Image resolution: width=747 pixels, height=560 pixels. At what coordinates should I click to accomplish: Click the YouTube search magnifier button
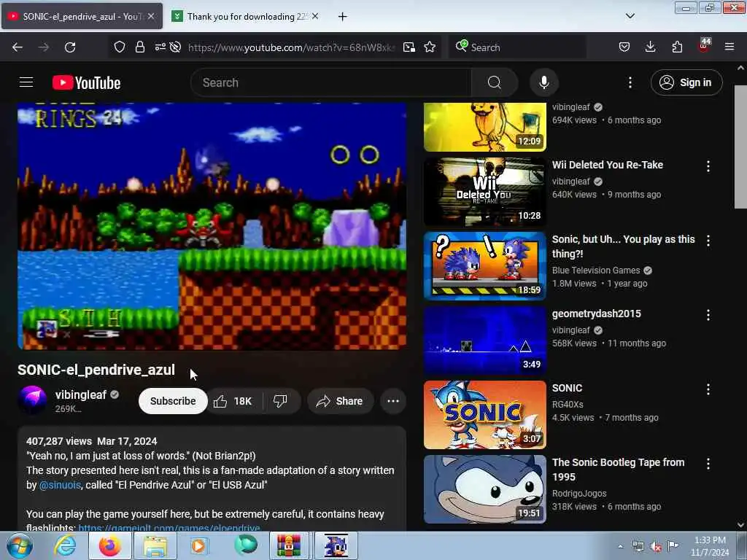(x=495, y=82)
